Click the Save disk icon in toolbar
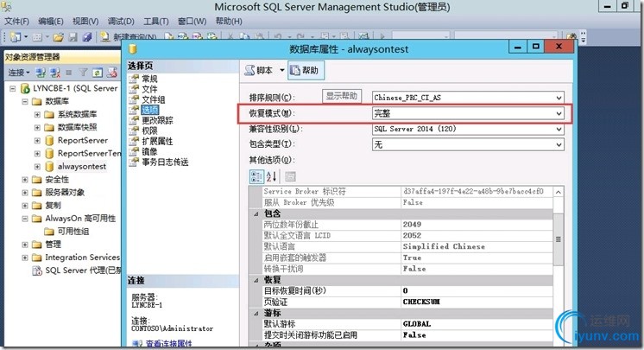This screenshot has height=350, width=644. 73,37
